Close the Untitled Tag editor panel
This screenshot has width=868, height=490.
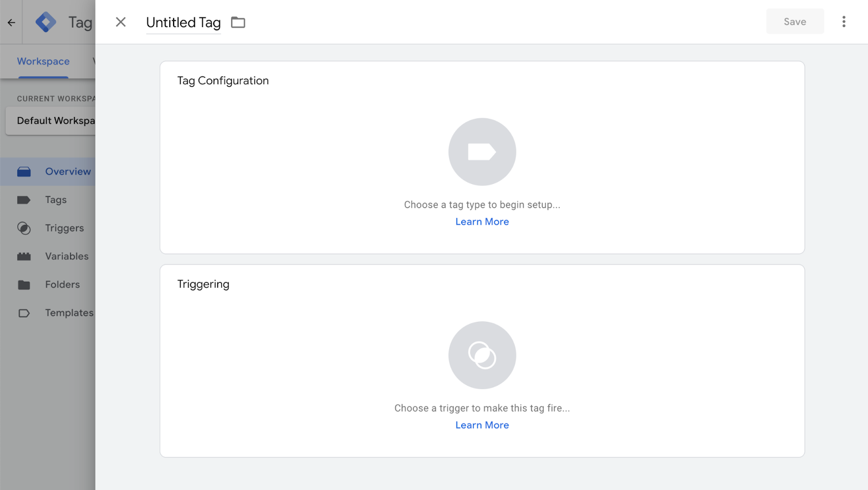pos(120,22)
